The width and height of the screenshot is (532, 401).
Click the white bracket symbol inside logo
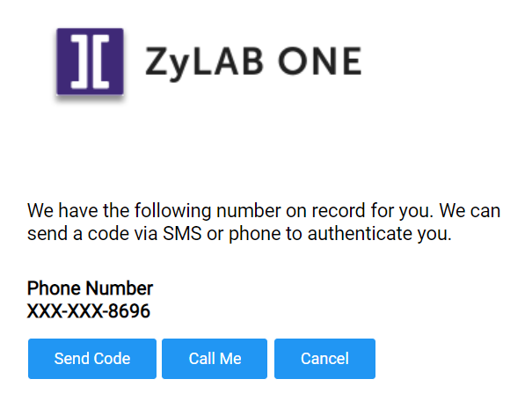tap(90, 62)
